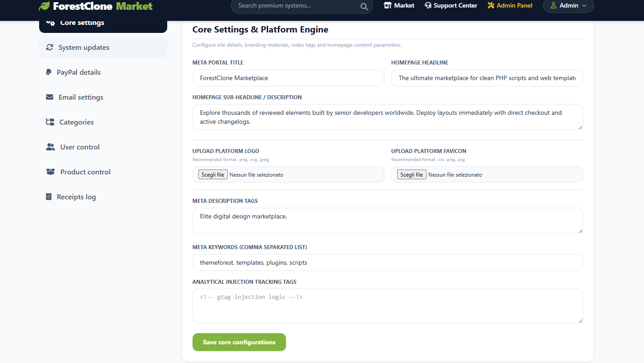Click the Email settings envelope icon

click(50, 97)
